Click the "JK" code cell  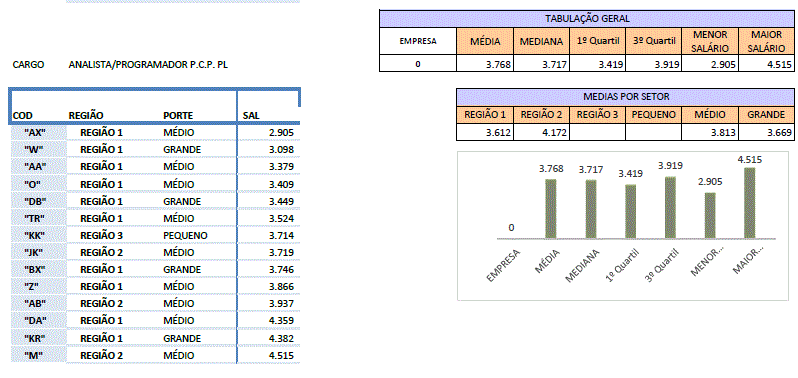(39, 252)
